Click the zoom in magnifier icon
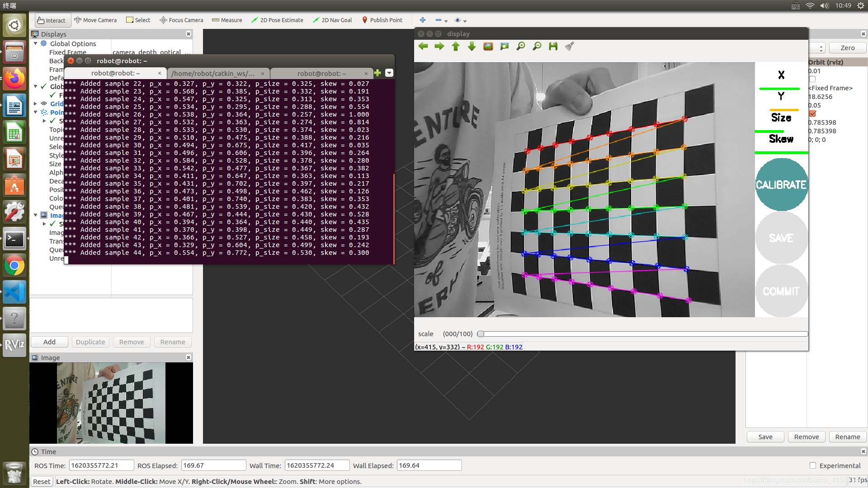The height and width of the screenshot is (488, 868). (521, 47)
